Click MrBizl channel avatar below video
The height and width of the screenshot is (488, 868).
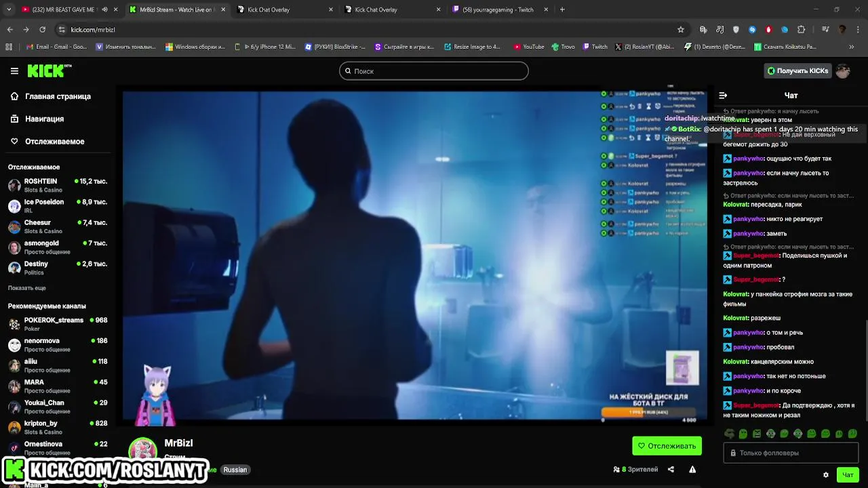(143, 449)
